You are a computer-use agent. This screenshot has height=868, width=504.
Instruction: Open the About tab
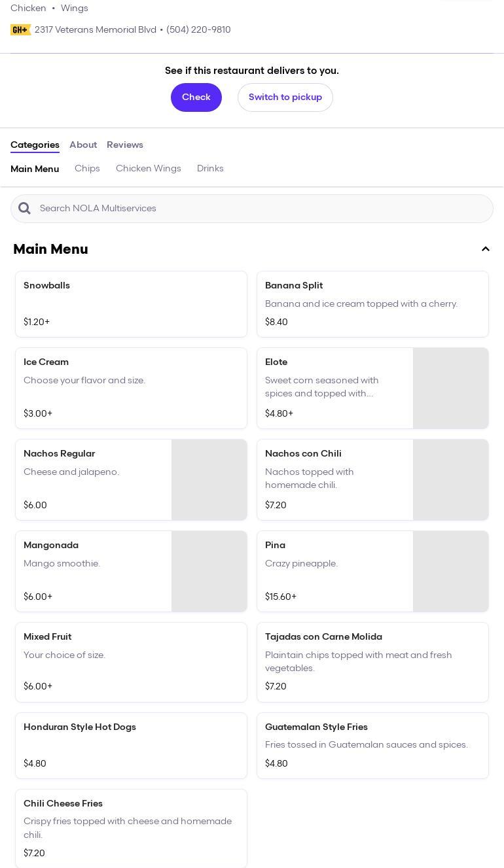[83, 145]
